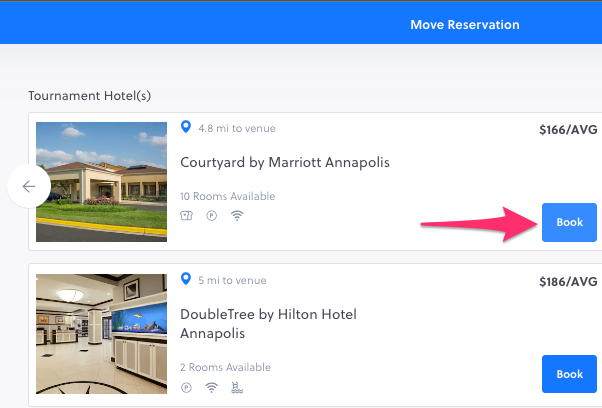Click the 4.8 mi to venue text
The width and height of the screenshot is (602, 408).
coord(236,128)
